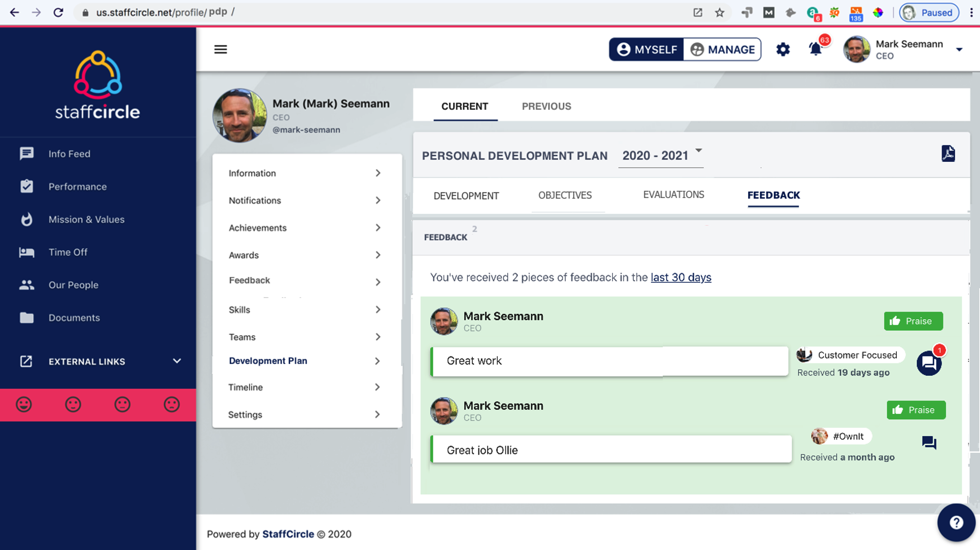The image size is (980, 550).
Task: Select the third neutral mood face
Action: [x=122, y=404]
